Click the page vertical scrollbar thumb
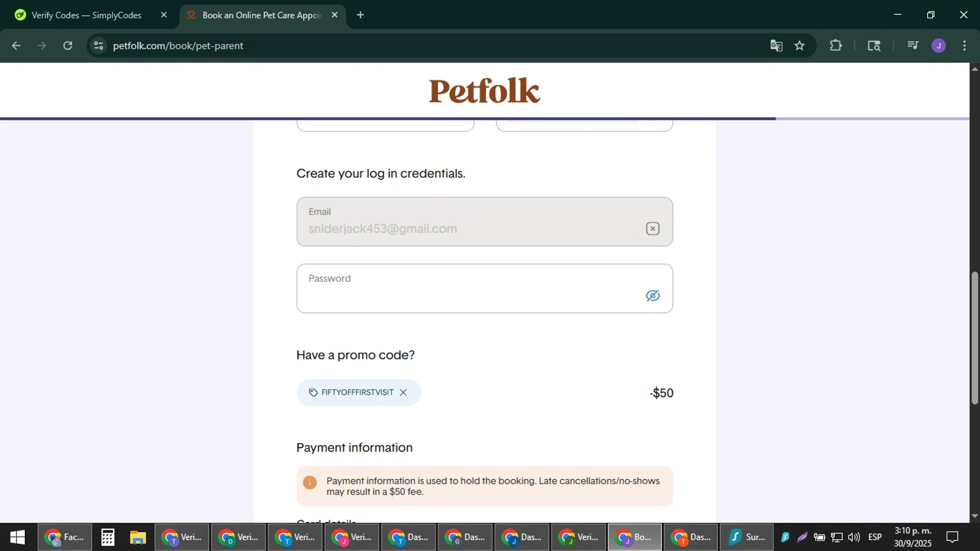 (975, 338)
